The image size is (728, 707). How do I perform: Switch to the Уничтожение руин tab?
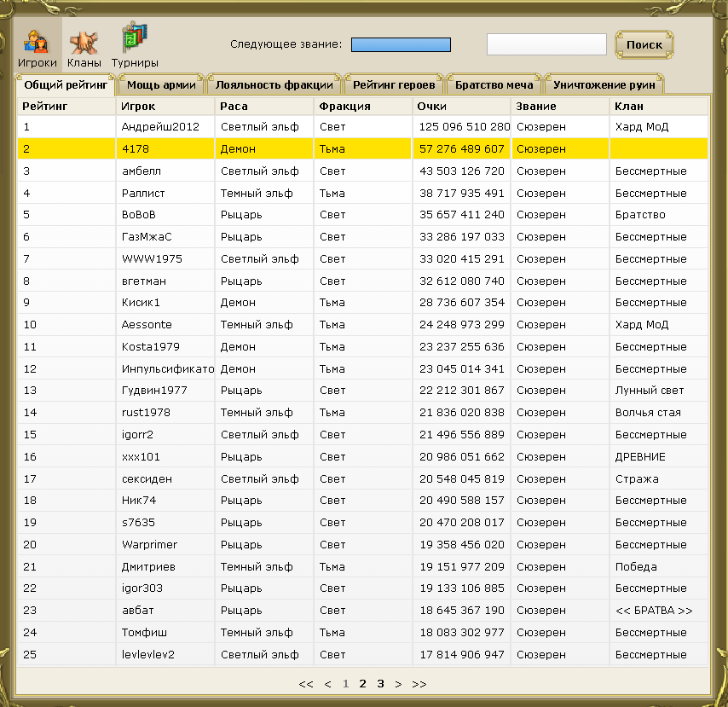tap(604, 85)
